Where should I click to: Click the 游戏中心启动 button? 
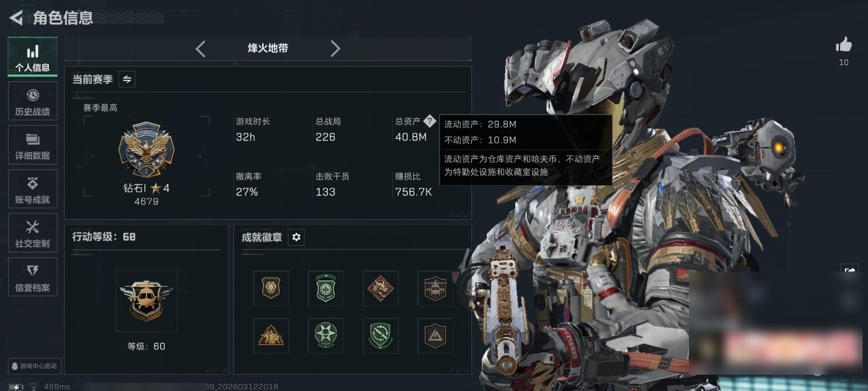(34, 366)
